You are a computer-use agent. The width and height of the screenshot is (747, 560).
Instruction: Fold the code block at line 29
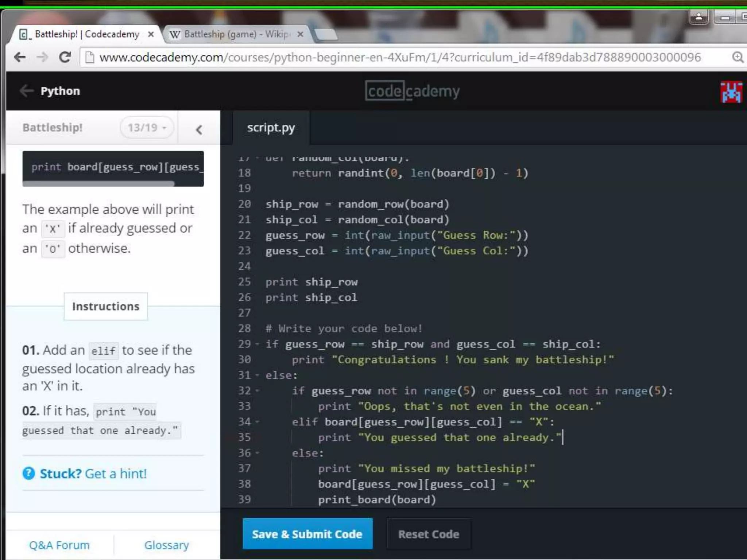coord(258,344)
